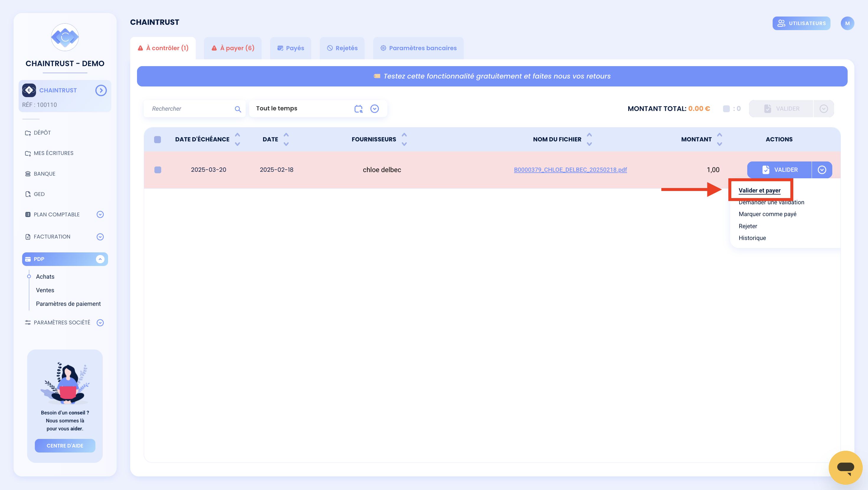Open the Tout le temps period dropdown arrow
Image resolution: width=868 pixels, height=490 pixels.
tap(374, 109)
